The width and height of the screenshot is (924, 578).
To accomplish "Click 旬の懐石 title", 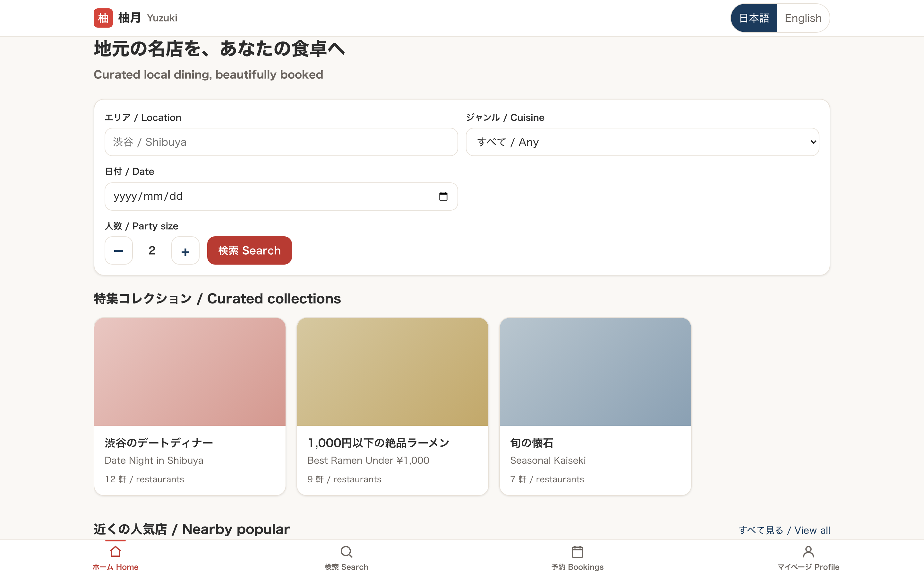I will coord(532,443).
